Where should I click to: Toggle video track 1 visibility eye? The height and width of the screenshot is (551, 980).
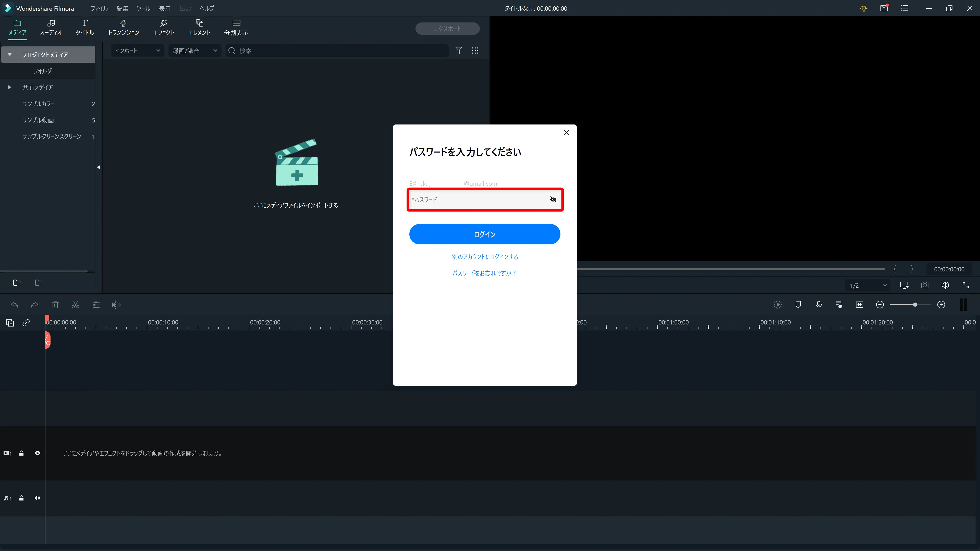37,453
